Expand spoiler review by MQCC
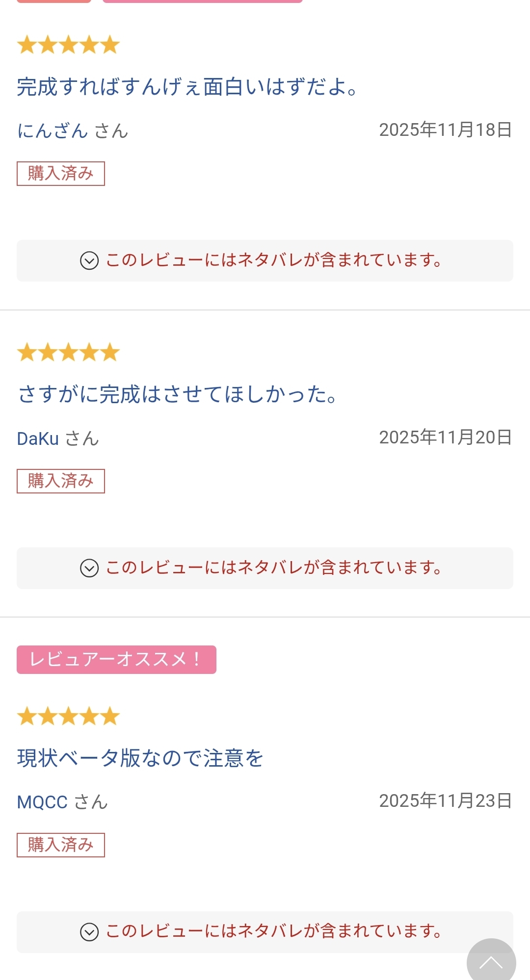Image resolution: width=530 pixels, height=980 pixels. click(x=265, y=931)
